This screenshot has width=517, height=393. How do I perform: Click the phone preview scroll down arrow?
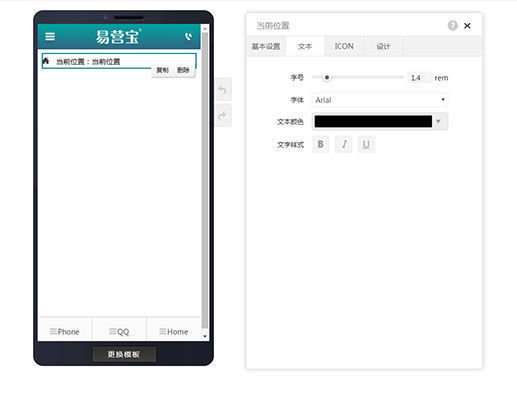coord(205,336)
